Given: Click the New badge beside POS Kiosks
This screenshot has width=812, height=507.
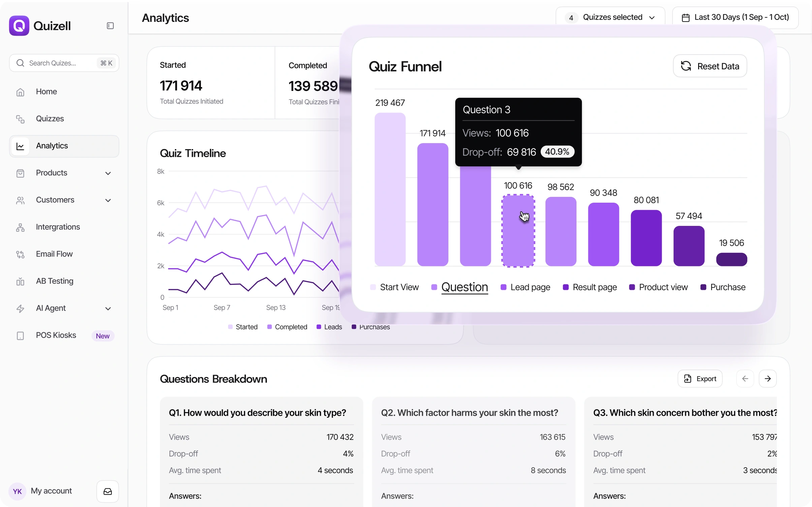Looking at the screenshot, I should (x=103, y=336).
